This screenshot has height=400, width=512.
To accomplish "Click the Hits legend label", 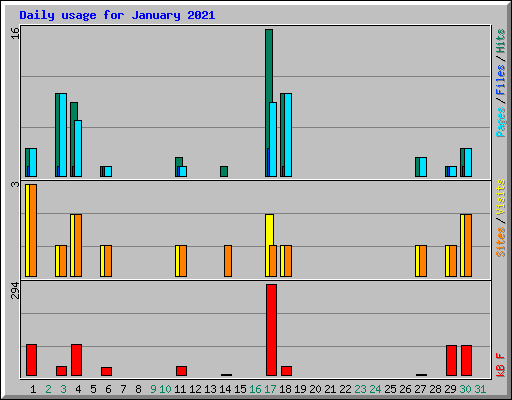I will pyautogui.click(x=500, y=41).
